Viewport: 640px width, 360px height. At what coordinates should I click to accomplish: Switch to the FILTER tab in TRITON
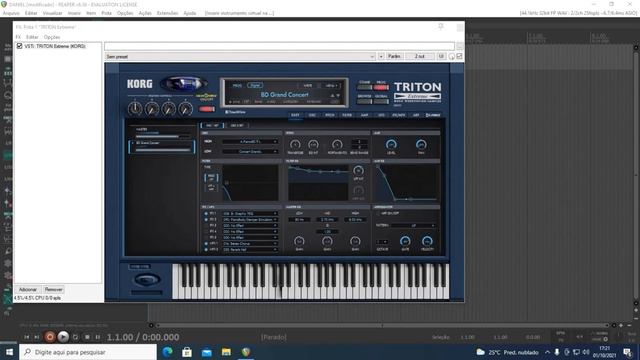(x=347, y=115)
